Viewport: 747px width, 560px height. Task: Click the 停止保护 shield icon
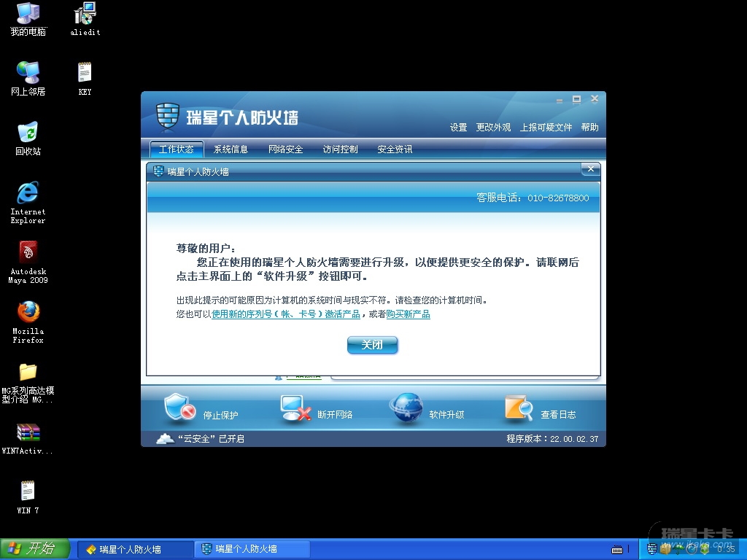(x=179, y=408)
